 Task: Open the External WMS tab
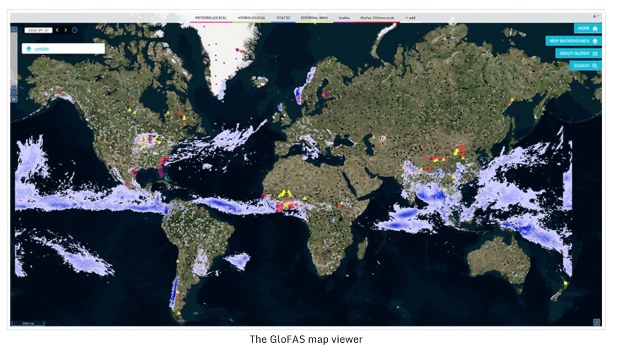[x=314, y=18]
